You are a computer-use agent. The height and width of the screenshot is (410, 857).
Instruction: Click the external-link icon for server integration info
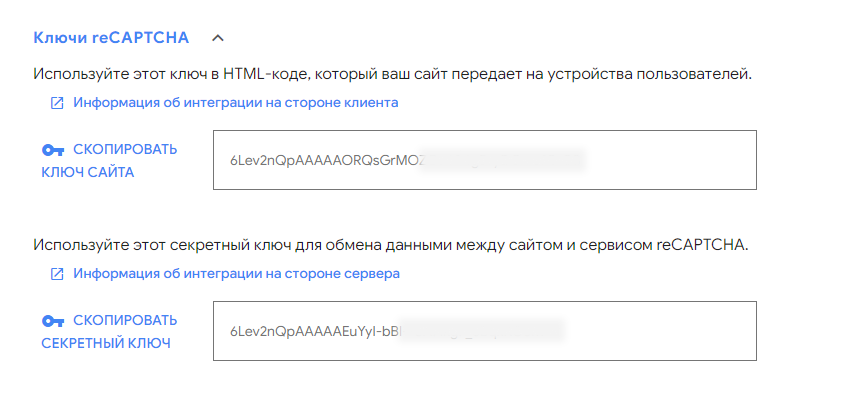[57, 274]
